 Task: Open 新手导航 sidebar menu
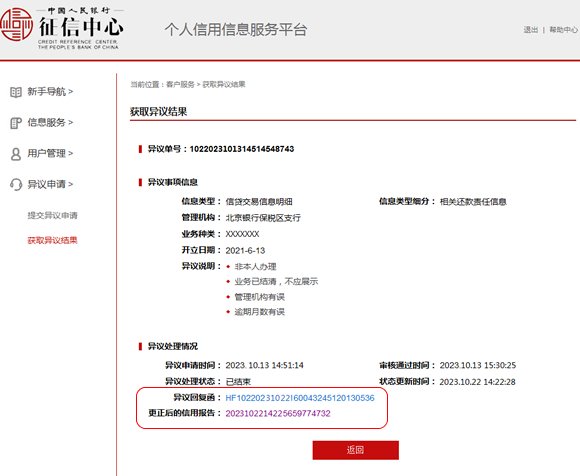(x=50, y=92)
